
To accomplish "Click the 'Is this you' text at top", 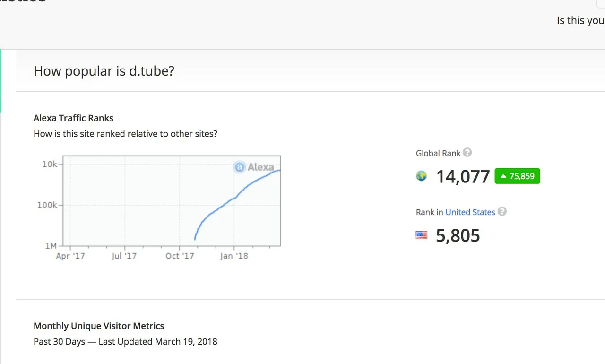I will pyautogui.click(x=580, y=20).
